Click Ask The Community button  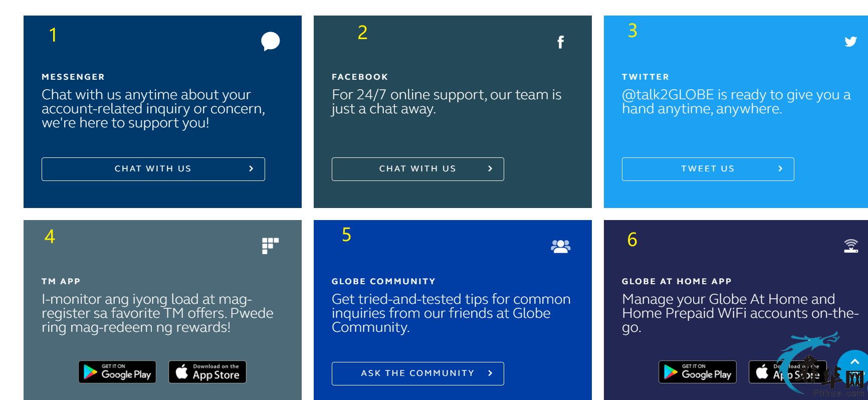418,373
